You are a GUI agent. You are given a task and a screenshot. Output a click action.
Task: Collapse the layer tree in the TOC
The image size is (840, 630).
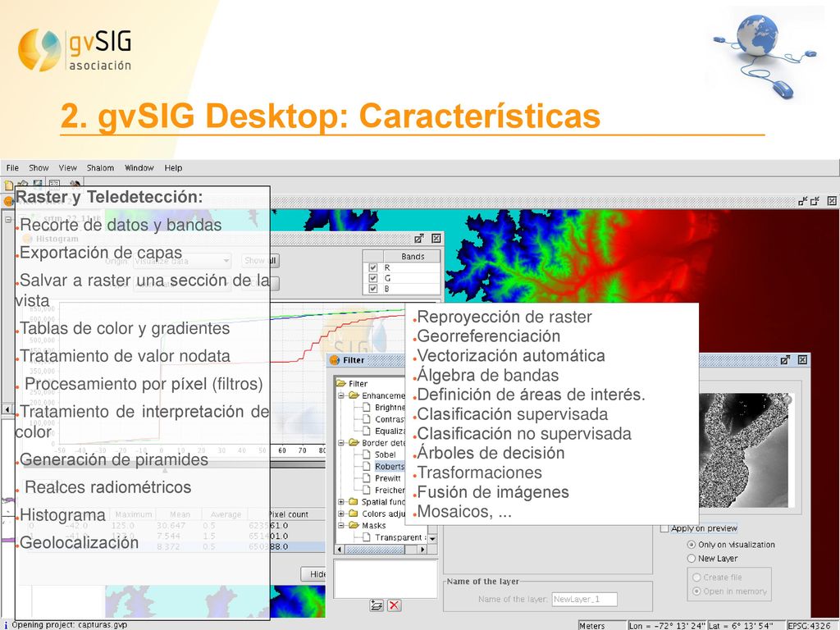(8, 220)
